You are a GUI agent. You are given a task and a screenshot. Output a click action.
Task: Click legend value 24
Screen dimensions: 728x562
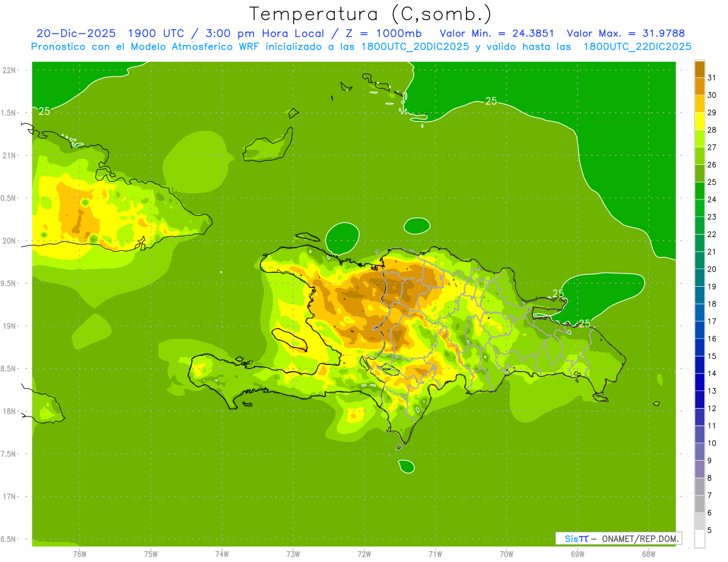tap(712, 199)
